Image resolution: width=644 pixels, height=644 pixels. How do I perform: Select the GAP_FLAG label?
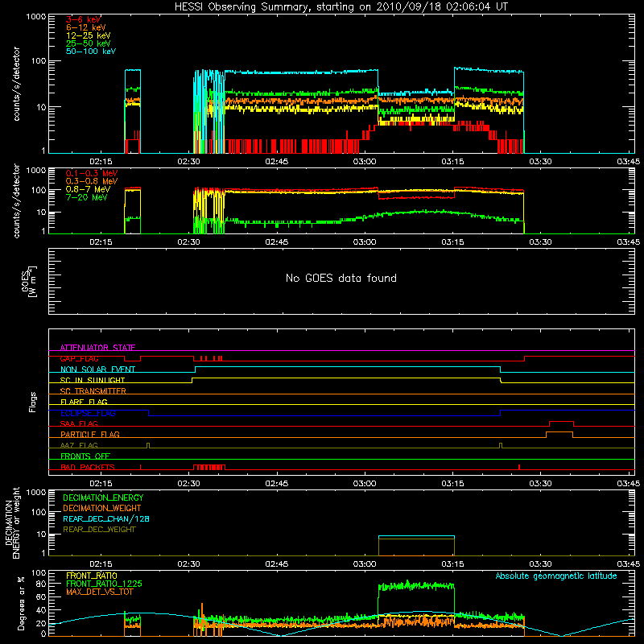[x=79, y=358]
